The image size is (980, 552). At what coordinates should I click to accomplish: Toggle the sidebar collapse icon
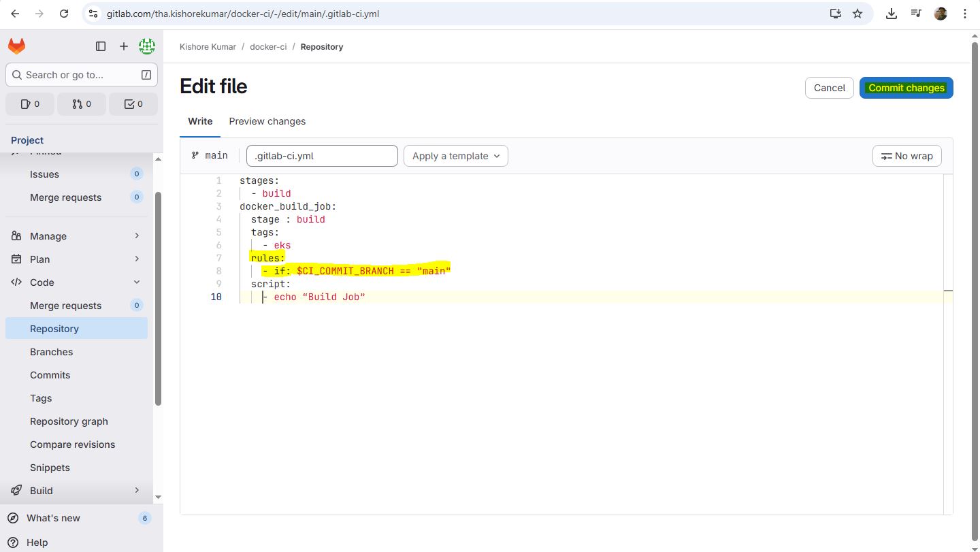[101, 46]
